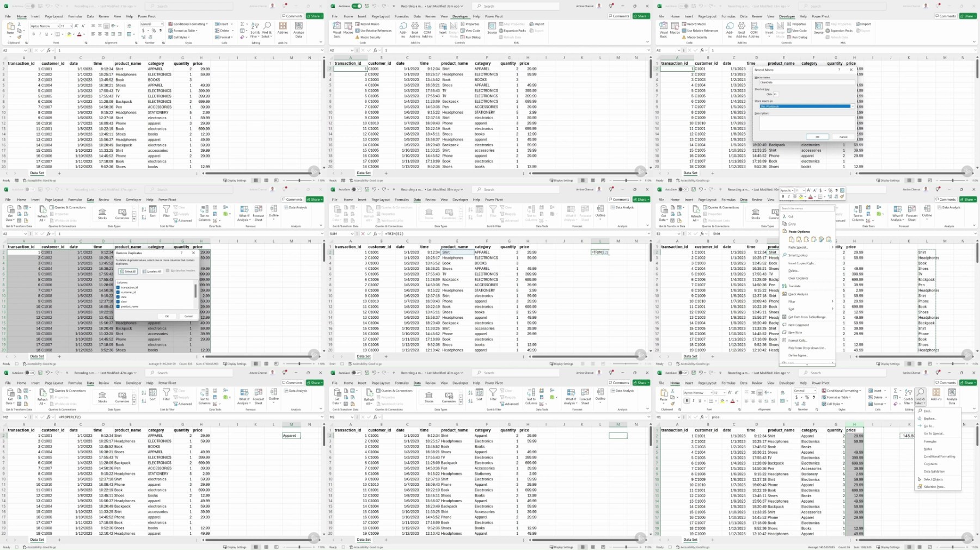Click Data Analysis in the Remove Duplicates window
This screenshot has height=550, width=980.
(x=296, y=207)
